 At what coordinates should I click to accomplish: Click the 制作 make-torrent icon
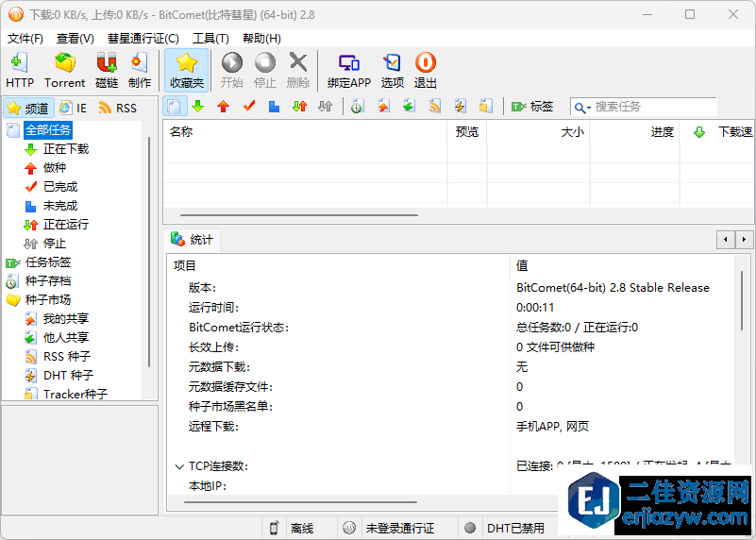[x=140, y=71]
